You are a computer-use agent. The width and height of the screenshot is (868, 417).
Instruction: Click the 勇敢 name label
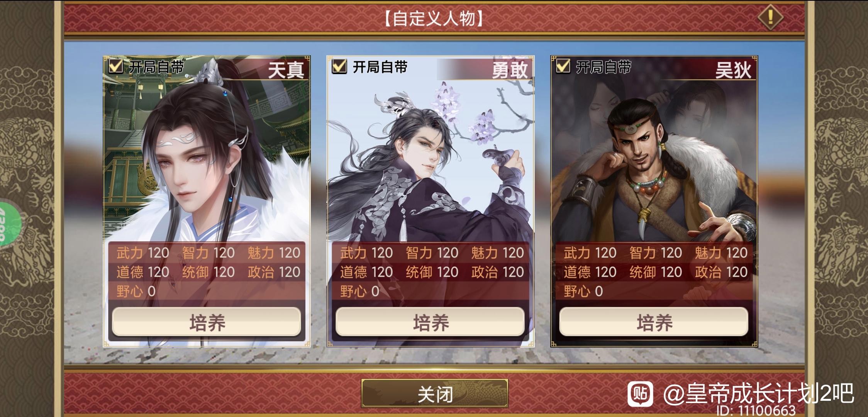tap(510, 70)
